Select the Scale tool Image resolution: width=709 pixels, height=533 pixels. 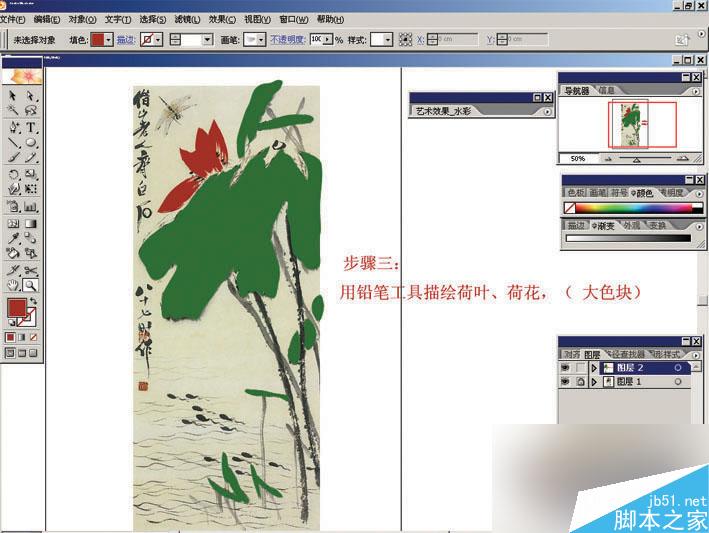[30, 174]
